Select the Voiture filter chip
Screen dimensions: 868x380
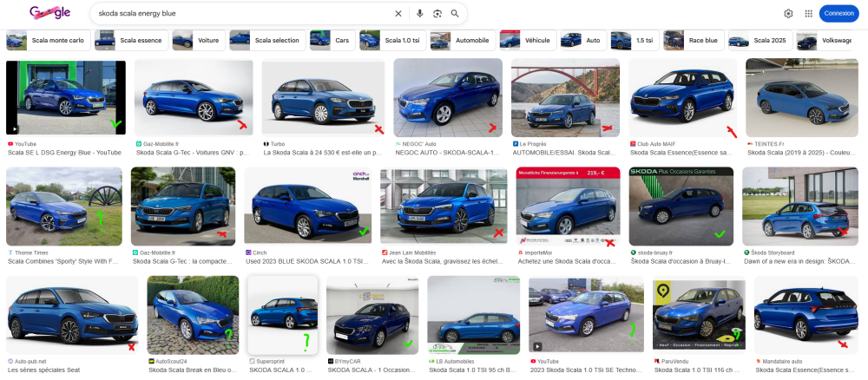[199, 41]
